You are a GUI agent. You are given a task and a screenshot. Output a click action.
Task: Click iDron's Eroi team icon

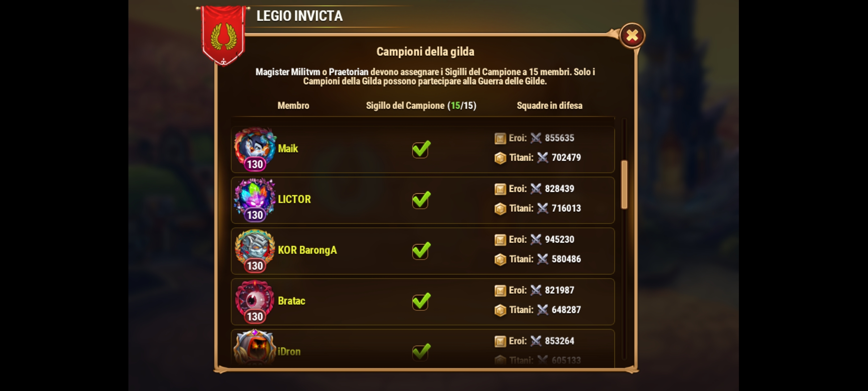click(500, 341)
